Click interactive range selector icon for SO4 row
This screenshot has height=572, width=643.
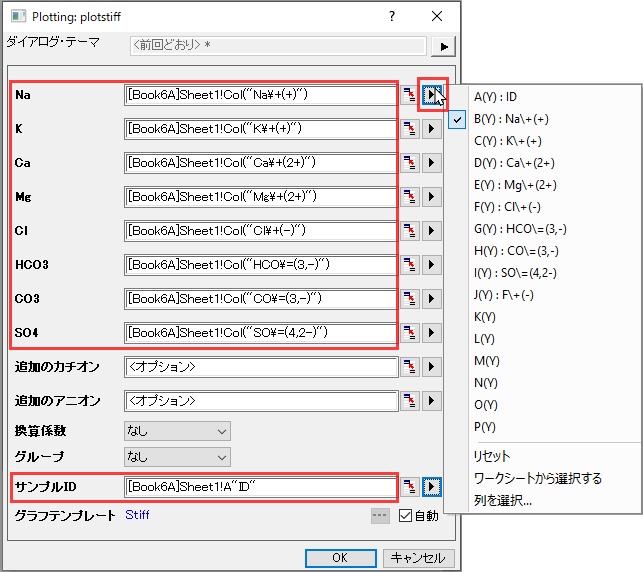(409, 333)
